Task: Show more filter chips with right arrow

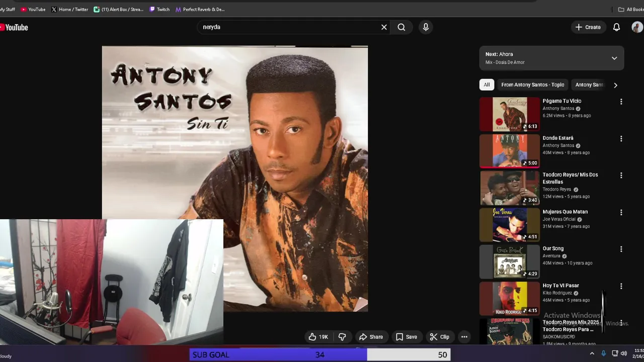Action: (615, 85)
